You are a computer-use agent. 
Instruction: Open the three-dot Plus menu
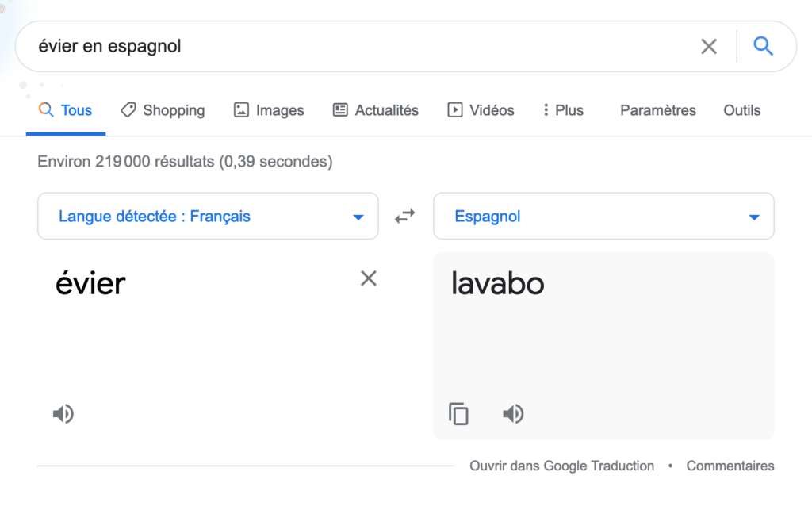(563, 110)
